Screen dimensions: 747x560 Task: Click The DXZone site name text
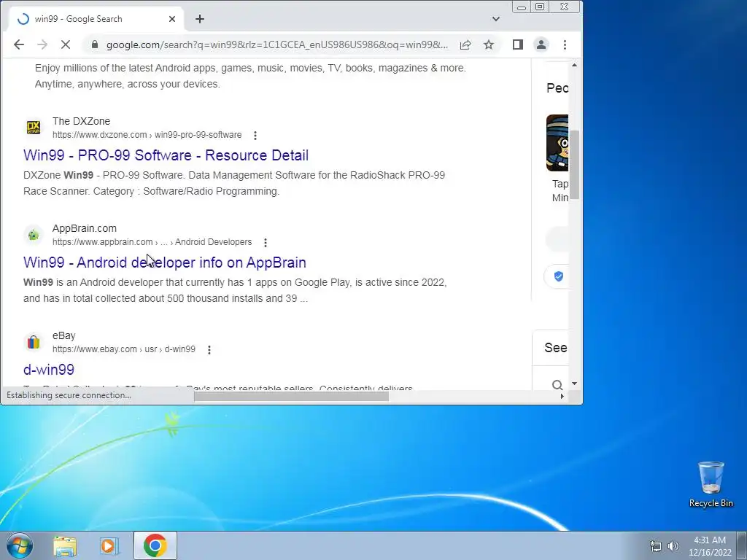point(81,121)
